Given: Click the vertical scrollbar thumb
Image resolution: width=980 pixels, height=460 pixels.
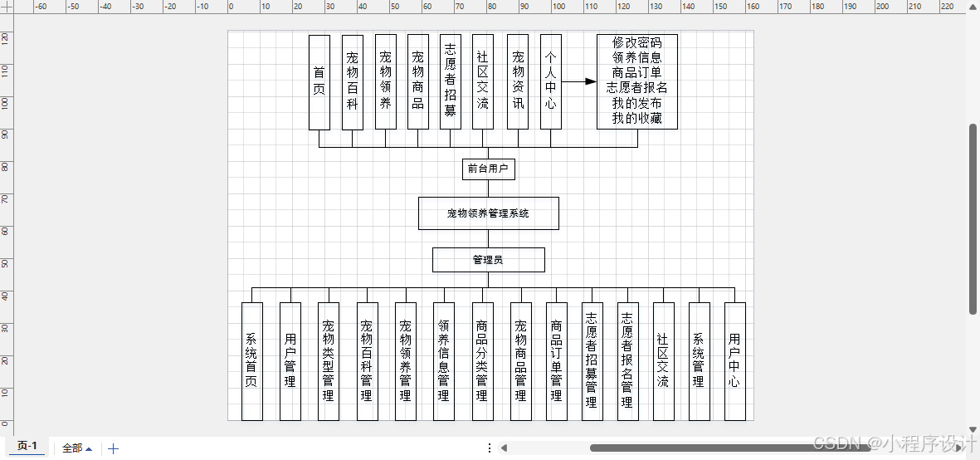Looking at the screenshot, I should pyautogui.click(x=973, y=218).
